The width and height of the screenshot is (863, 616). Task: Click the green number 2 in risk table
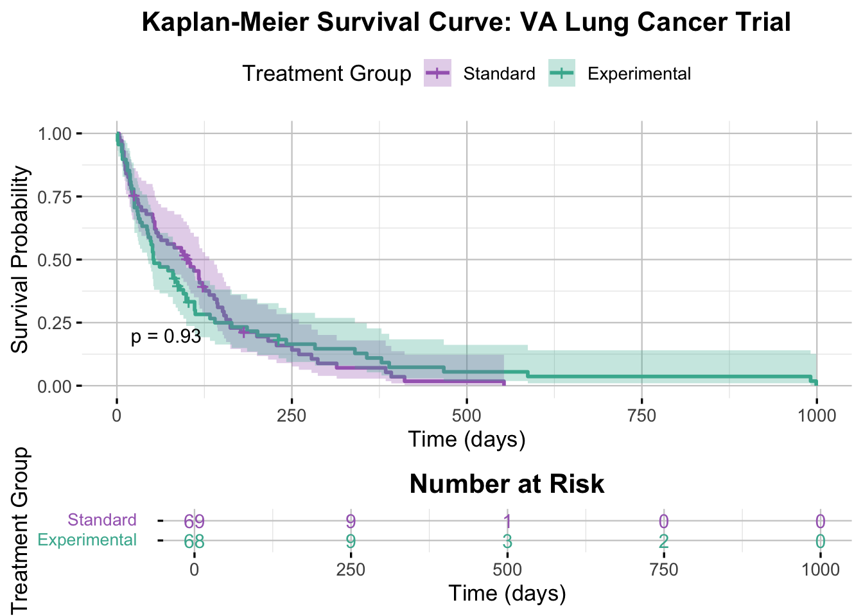click(664, 542)
